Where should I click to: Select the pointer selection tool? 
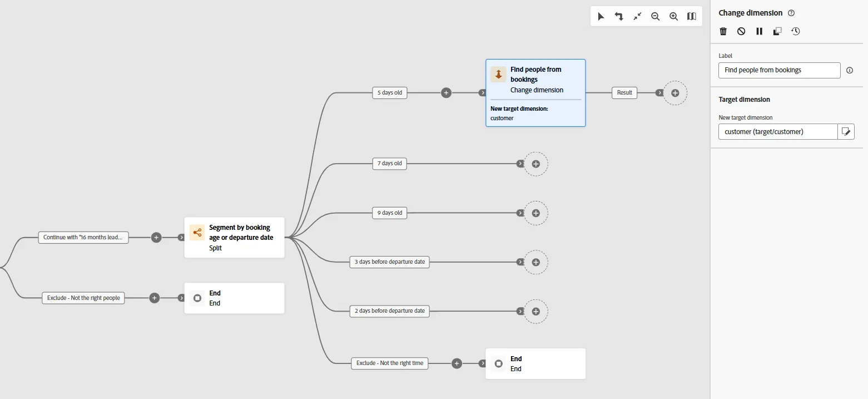601,17
